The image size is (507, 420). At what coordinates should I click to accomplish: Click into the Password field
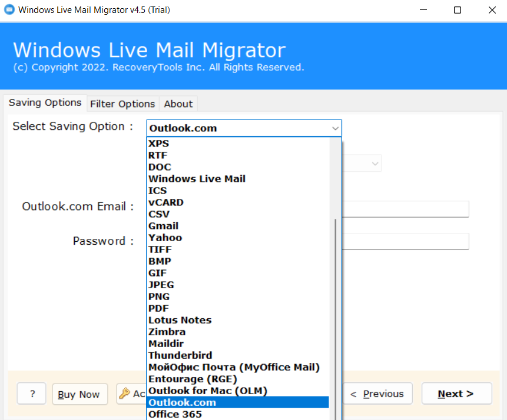pos(406,241)
